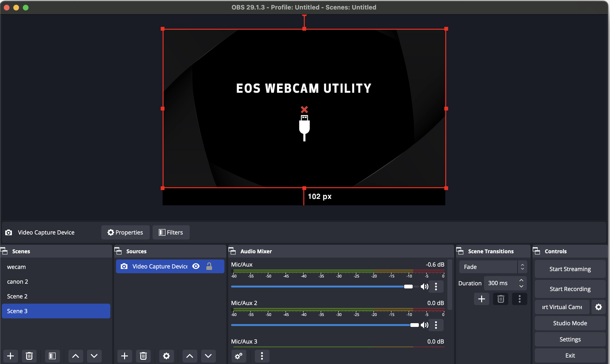Hide the Video Capture Device source
The image size is (610, 364).
(196, 266)
